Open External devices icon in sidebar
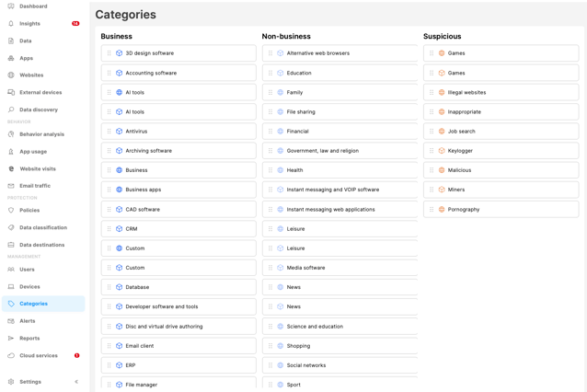 tap(11, 92)
